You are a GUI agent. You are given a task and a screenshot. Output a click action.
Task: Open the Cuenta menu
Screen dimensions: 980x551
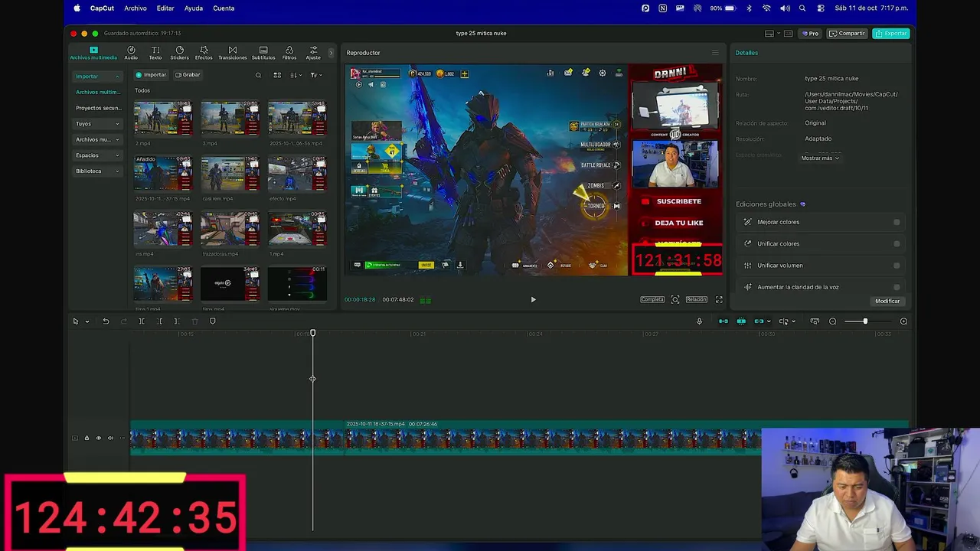(224, 8)
